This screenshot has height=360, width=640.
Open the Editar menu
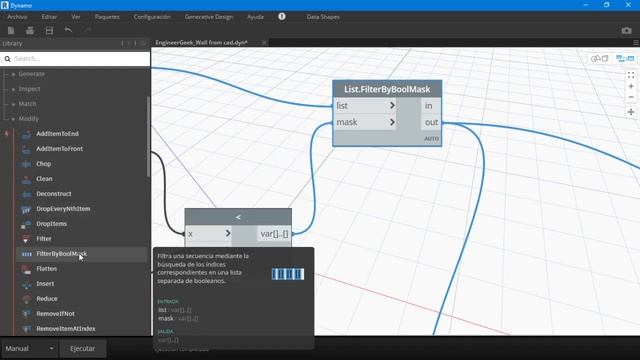49,17
